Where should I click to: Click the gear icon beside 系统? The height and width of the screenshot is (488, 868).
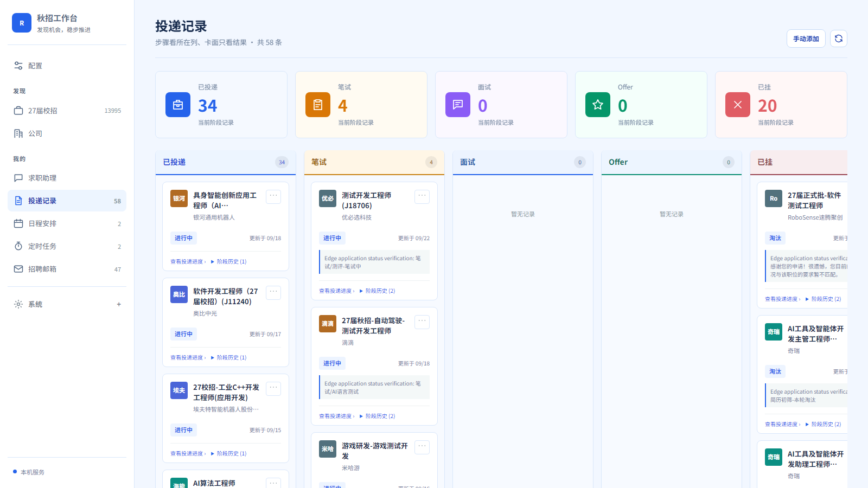[x=18, y=304]
